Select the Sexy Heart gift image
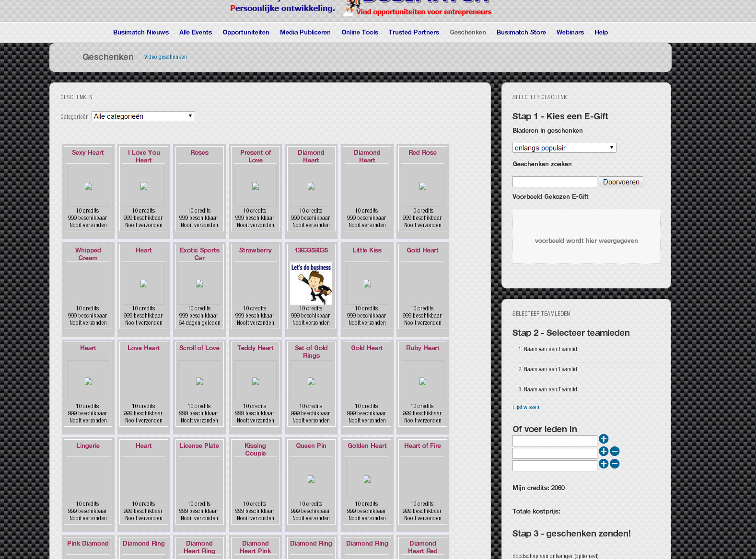This screenshot has height=559, width=756. click(88, 186)
